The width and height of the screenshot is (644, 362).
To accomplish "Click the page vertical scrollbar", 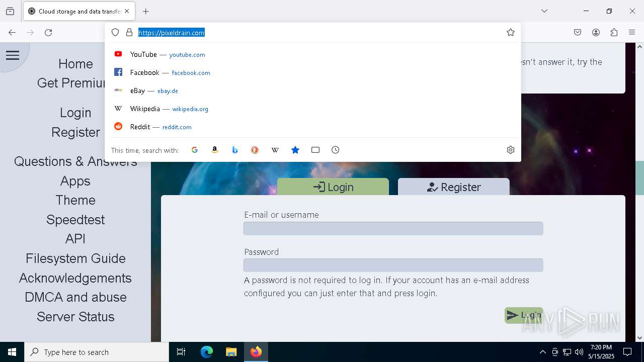I will point(639,178).
